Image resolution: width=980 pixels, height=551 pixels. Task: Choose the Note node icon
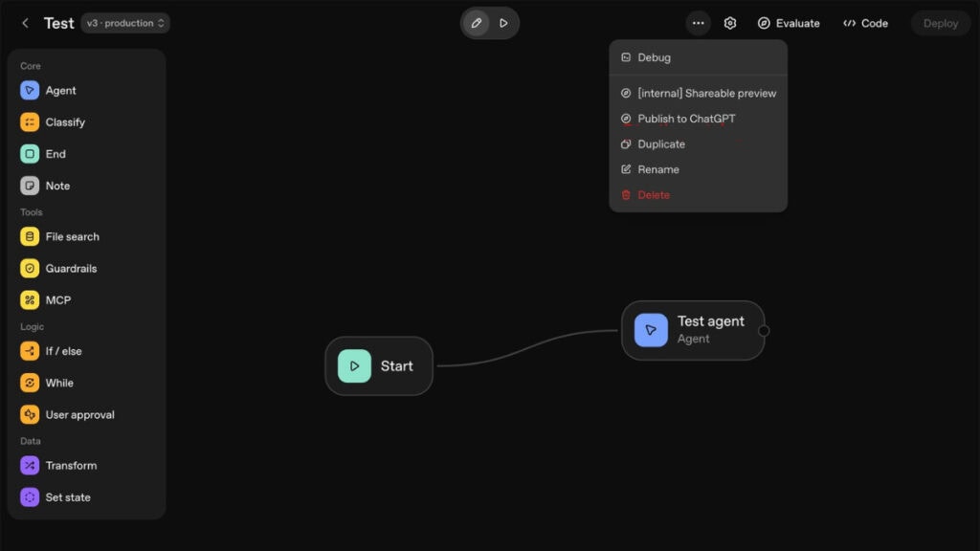(x=30, y=186)
